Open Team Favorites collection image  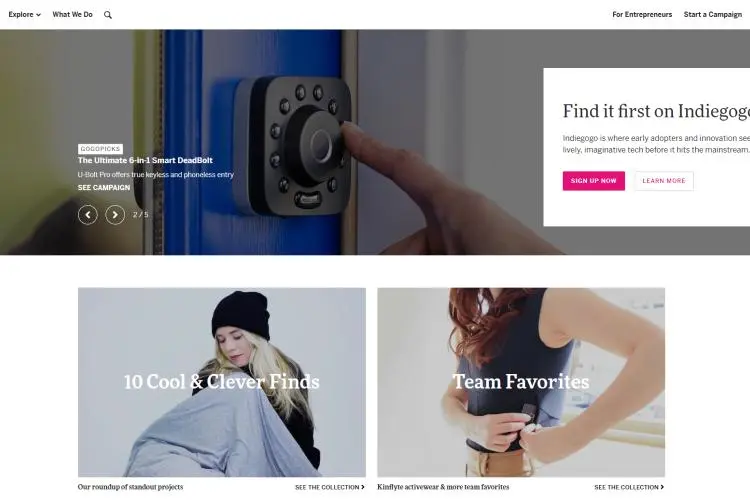click(521, 382)
